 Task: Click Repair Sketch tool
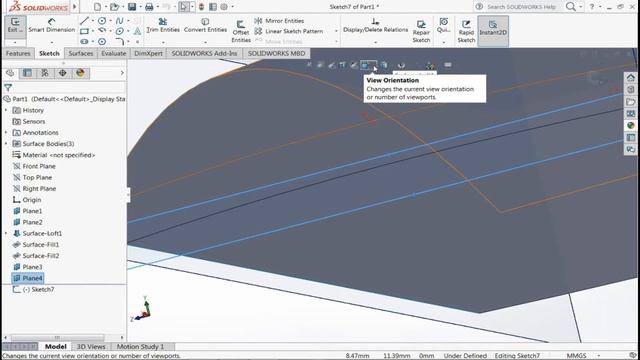click(x=421, y=31)
